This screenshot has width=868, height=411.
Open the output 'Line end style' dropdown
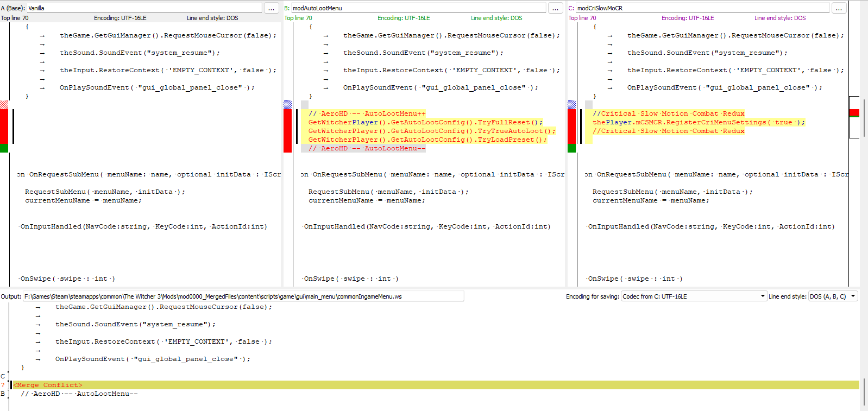coord(833,296)
